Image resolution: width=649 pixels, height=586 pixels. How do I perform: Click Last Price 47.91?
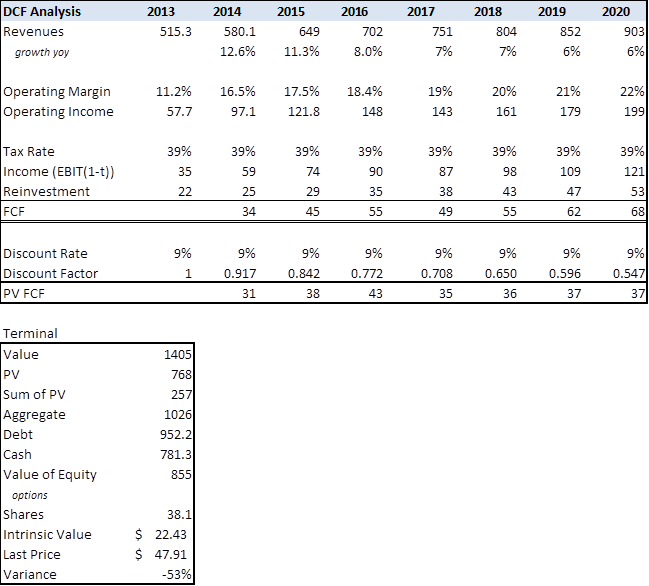pos(171,555)
